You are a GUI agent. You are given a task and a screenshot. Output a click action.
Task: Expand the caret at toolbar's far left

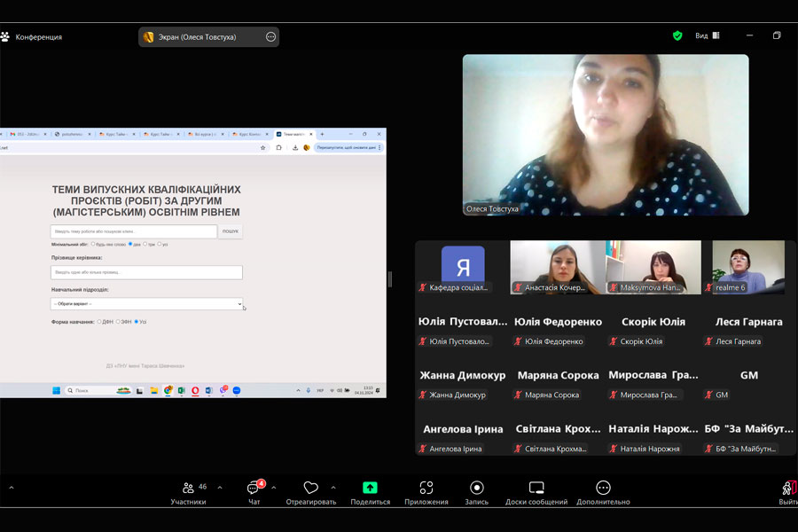click(x=12, y=488)
